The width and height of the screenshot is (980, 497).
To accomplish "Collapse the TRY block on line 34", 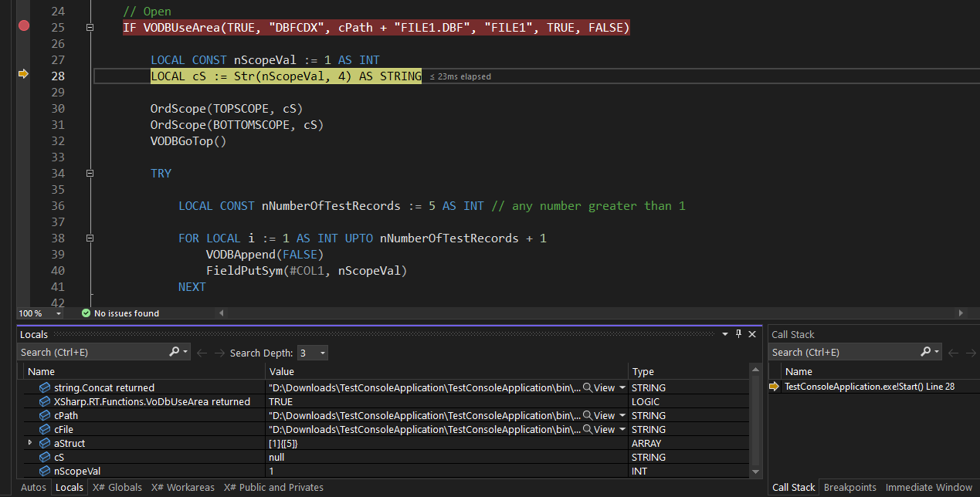I will pos(90,173).
